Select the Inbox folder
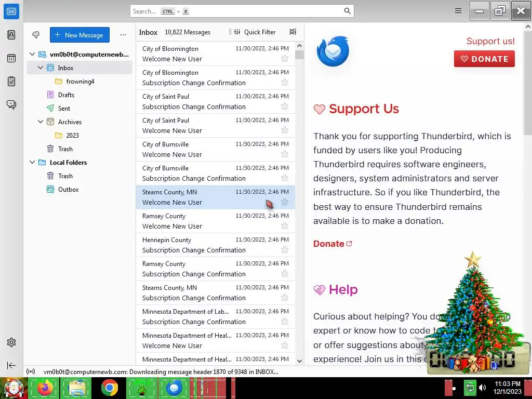 click(79, 68)
